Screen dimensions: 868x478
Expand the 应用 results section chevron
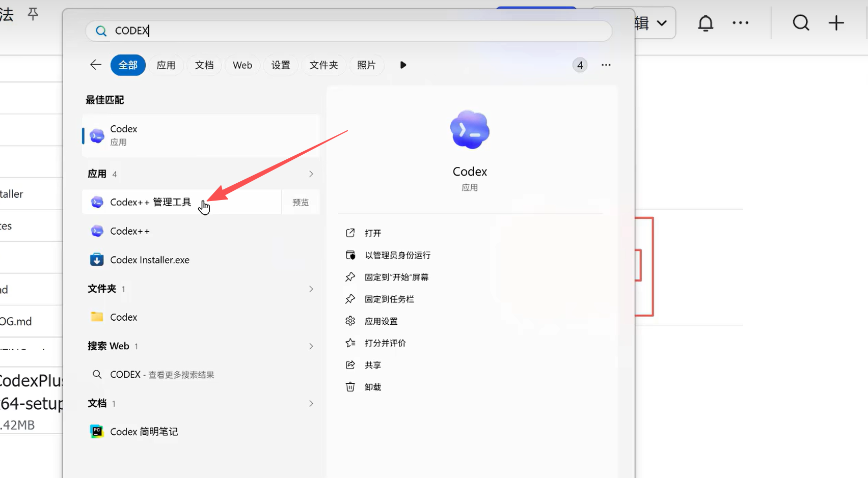[x=311, y=174]
